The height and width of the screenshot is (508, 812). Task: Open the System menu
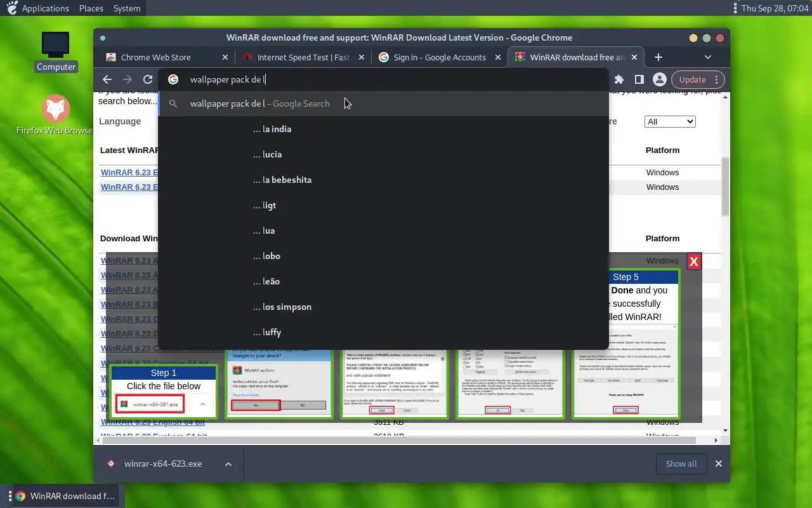(x=127, y=8)
